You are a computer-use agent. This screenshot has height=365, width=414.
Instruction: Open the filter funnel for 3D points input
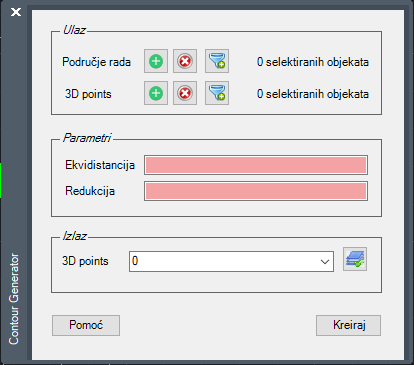pos(217,93)
